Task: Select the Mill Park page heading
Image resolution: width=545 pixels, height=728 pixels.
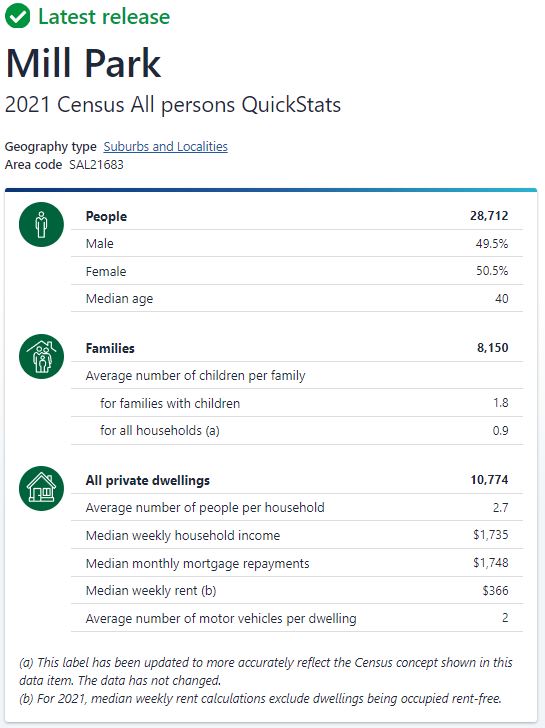Action: pyautogui.click(x=83, y=63)
